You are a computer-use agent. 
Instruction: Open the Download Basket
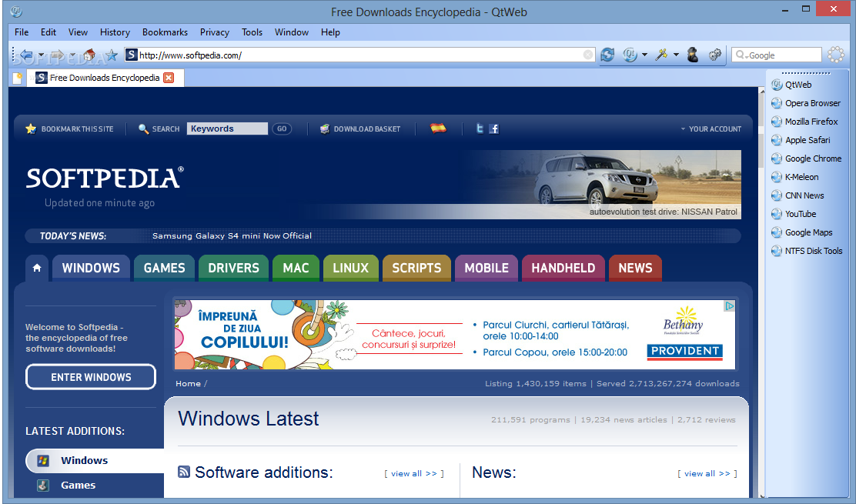pos(360,129)
